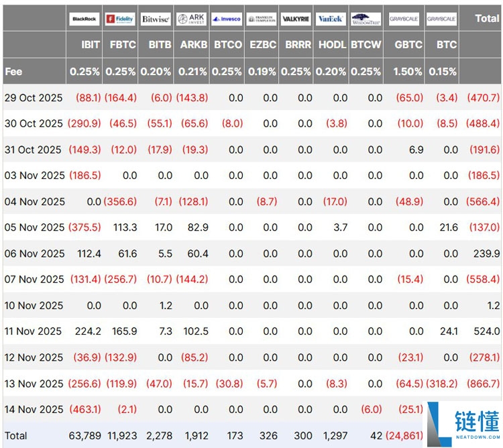503x448 pixels.
Task: Click the 06 Nov total 239.9
Action: (487, 254)
